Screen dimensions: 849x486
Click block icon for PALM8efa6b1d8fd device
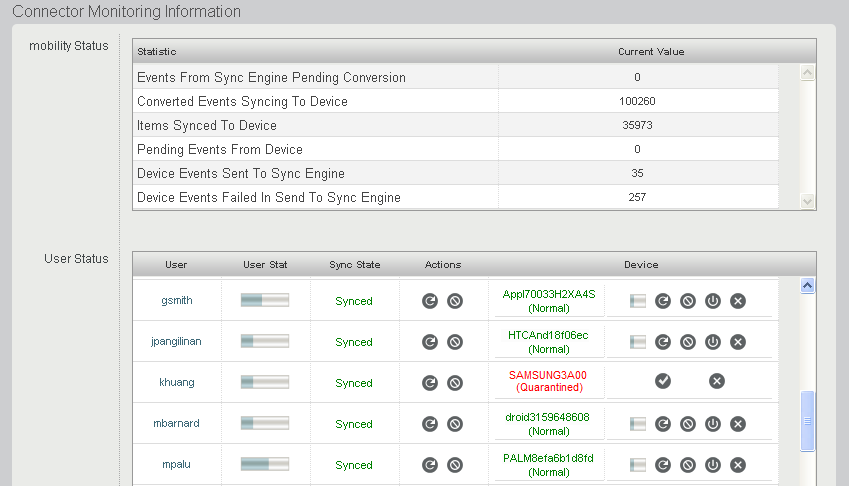(x=688, y=465)
